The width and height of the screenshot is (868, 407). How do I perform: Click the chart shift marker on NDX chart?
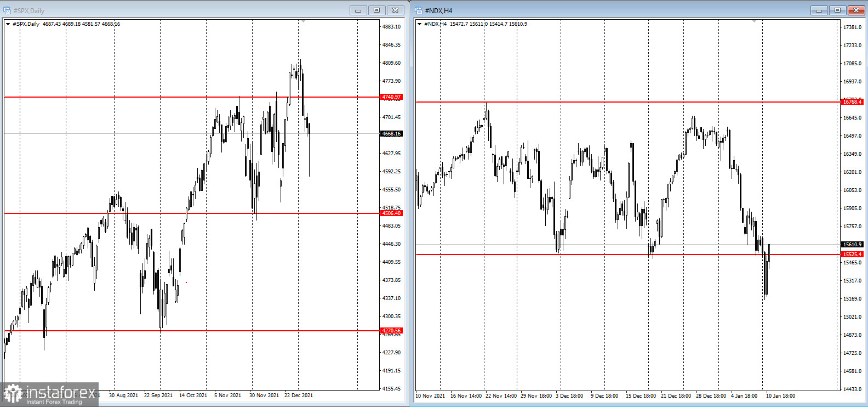755,21
